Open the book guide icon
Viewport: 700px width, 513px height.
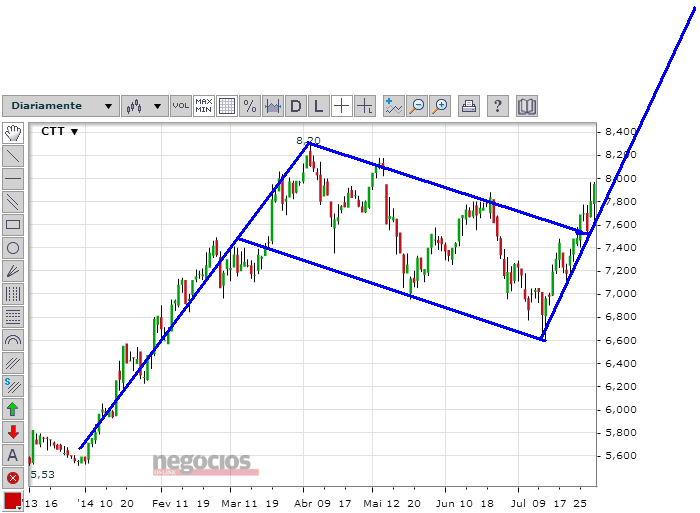tap(527, 106)
